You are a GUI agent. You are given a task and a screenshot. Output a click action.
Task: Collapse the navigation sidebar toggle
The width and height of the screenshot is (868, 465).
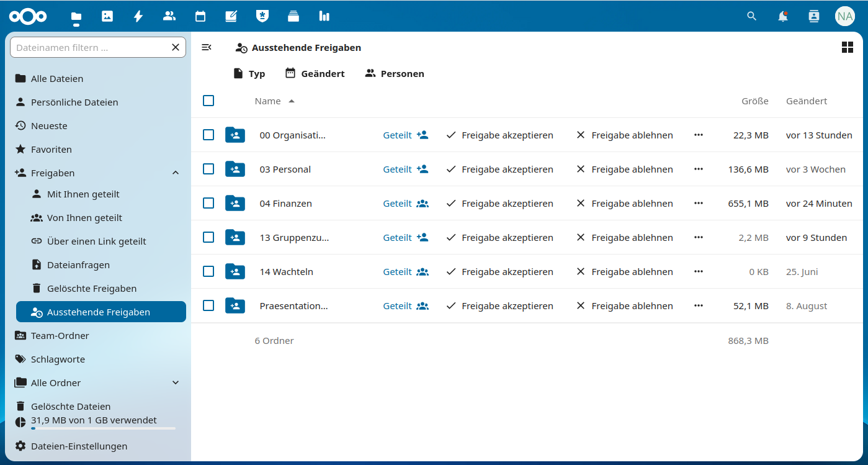(207, 48)
